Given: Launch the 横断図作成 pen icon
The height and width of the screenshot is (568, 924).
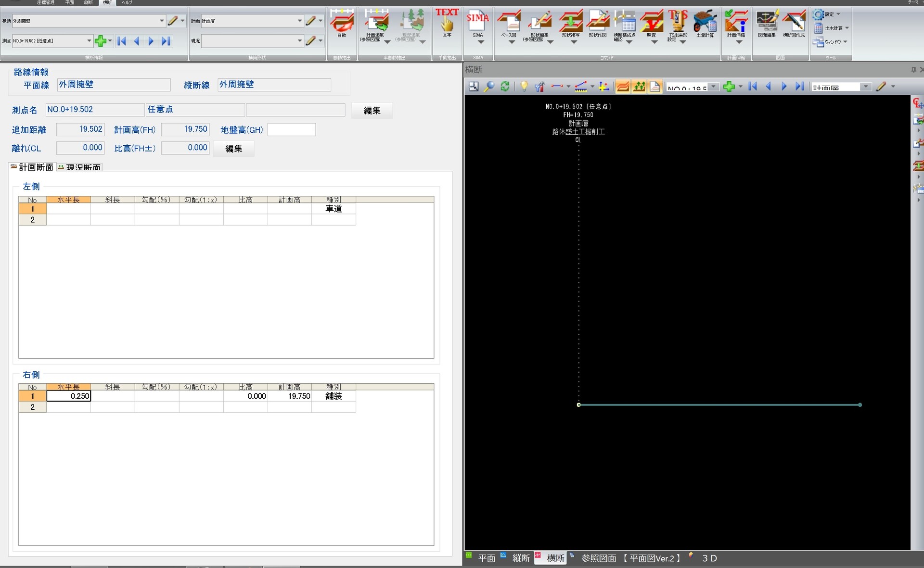Looking at the screenshot, I should [x=794, y=24].
